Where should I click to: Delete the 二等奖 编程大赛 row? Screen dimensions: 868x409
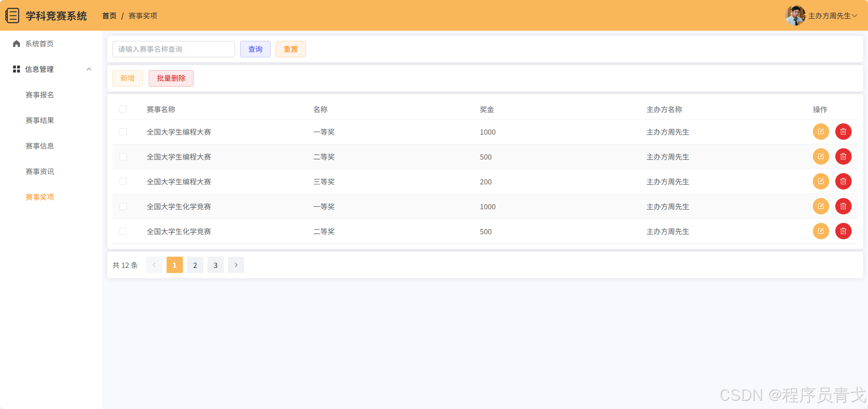point(843,156)
